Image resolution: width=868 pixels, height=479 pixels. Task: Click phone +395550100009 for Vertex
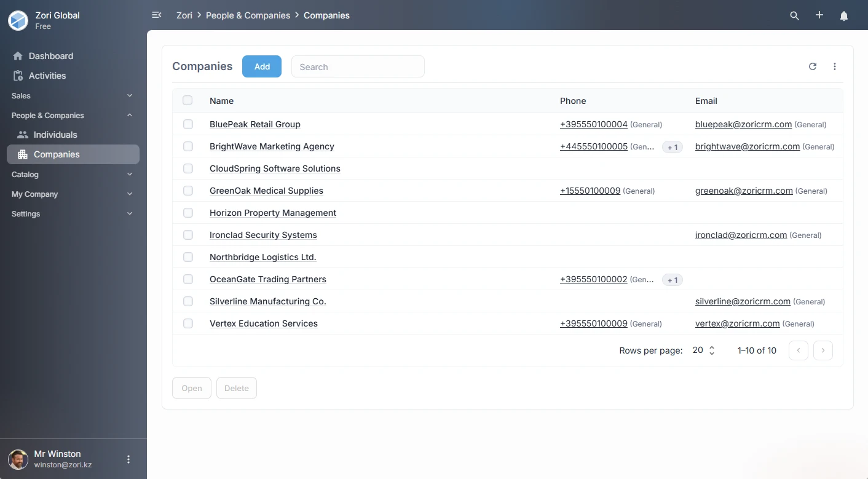coord(594,323)
